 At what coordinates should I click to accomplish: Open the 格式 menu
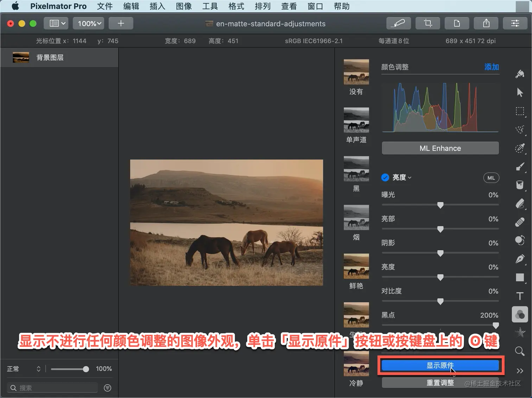tap(236, 6)
